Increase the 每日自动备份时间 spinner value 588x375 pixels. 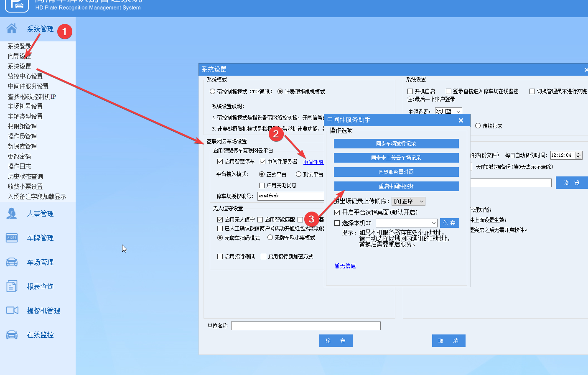click(578, 153)
